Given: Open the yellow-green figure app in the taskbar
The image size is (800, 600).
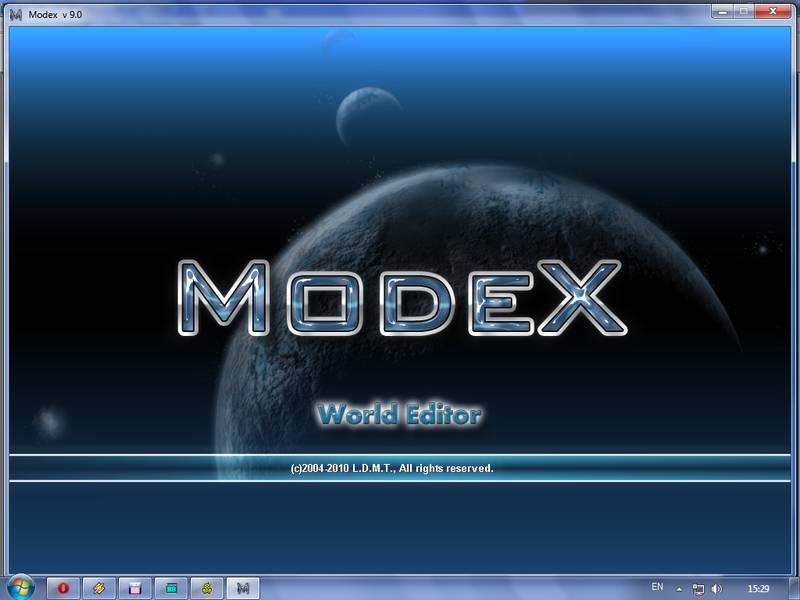Looking at the screenshot, I should 207,588.
